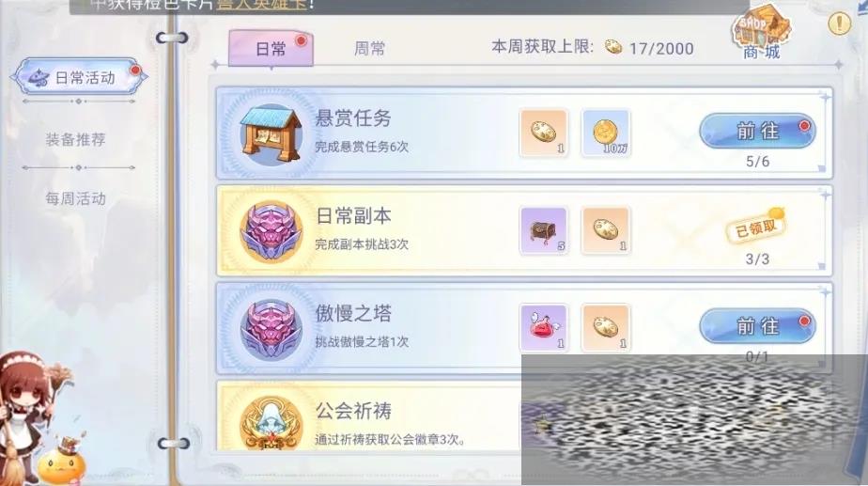Tap the pink poring reward in 傲慢之塔
Viewport: 868px width, 486px height.
544,327
